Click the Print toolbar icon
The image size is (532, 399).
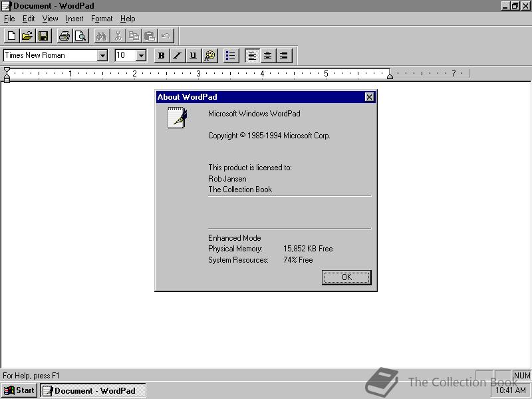coord(65,36)
